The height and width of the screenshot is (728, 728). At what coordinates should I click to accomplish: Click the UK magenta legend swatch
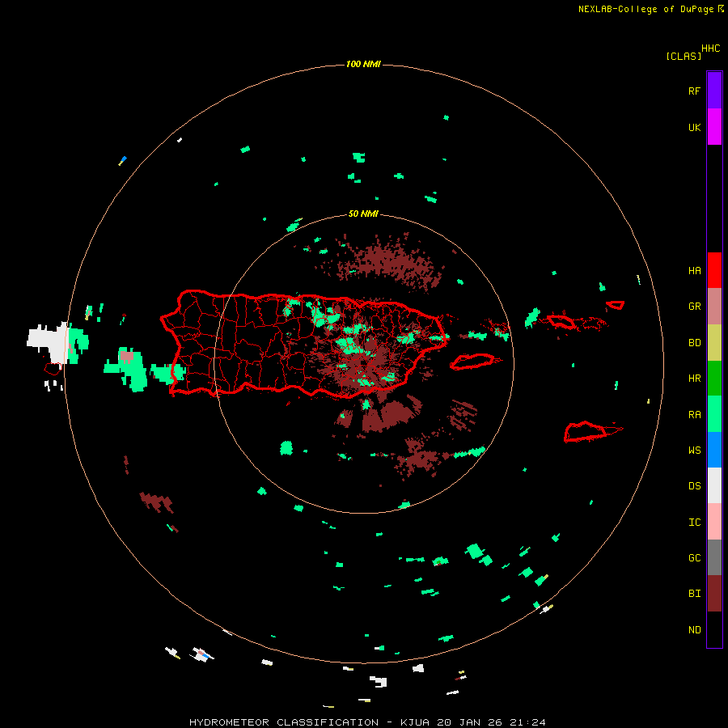[x=714, y=127]
